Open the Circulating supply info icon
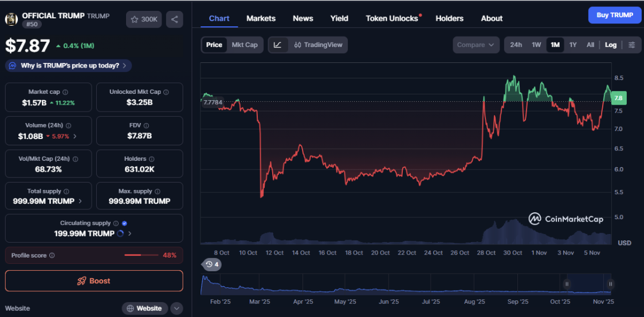This screenshot has width=644, height=317. point(116,224)
